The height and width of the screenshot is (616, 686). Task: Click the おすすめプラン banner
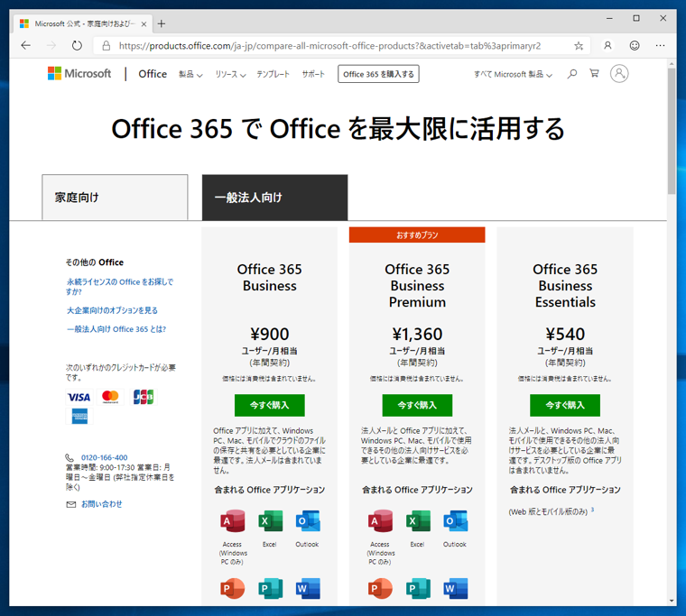(417, 234)
